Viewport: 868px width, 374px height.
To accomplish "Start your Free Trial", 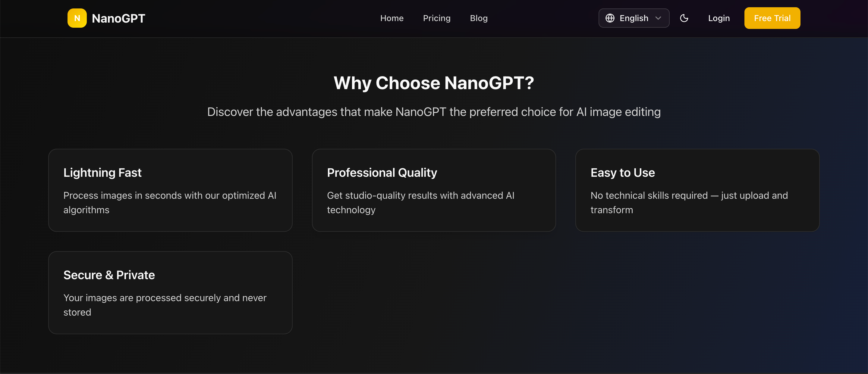I will point(772,18).
